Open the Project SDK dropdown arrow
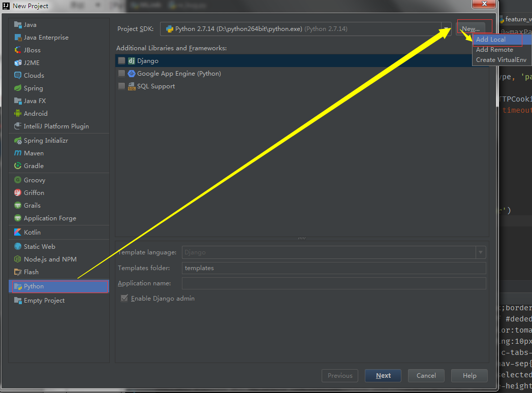 click(x=446, y=29)
